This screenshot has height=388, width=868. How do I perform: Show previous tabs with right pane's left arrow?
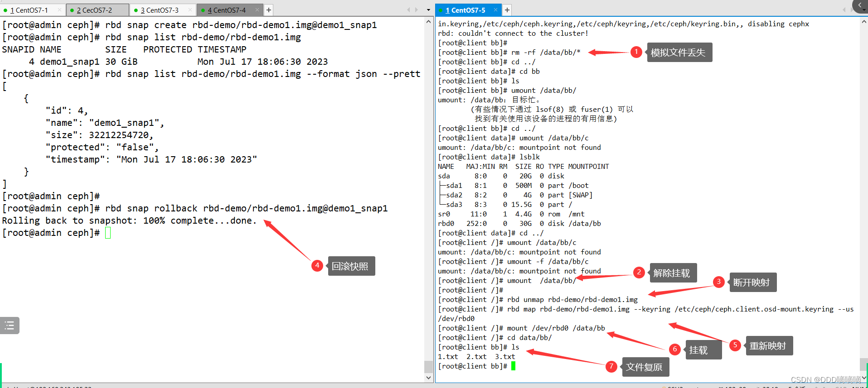(x=844, y=10)
